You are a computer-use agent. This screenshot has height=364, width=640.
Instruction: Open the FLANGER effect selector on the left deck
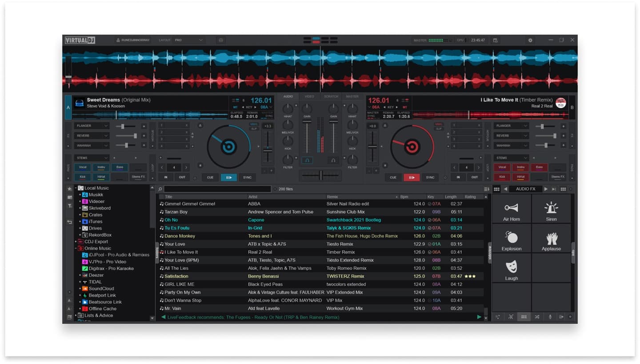(x=92, y=126)
